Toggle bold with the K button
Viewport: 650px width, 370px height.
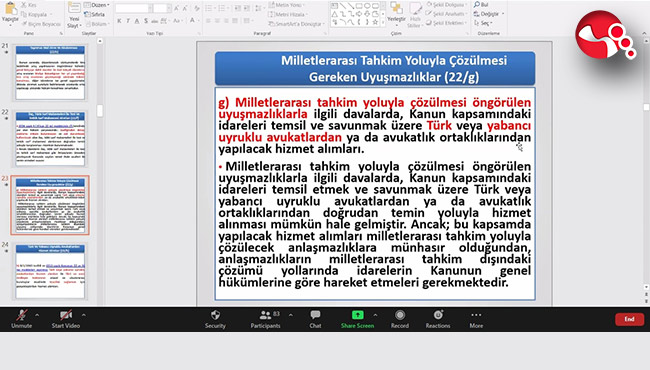[x=119, y=21]
